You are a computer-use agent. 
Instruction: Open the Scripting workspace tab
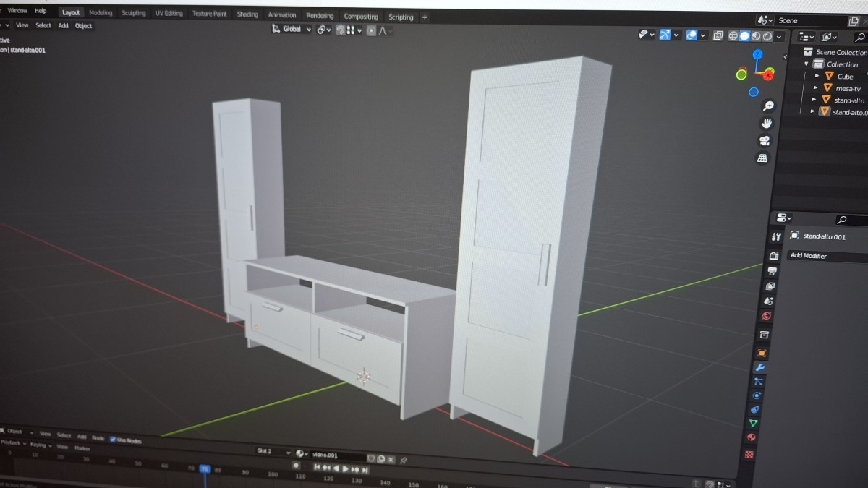(401, 17)
